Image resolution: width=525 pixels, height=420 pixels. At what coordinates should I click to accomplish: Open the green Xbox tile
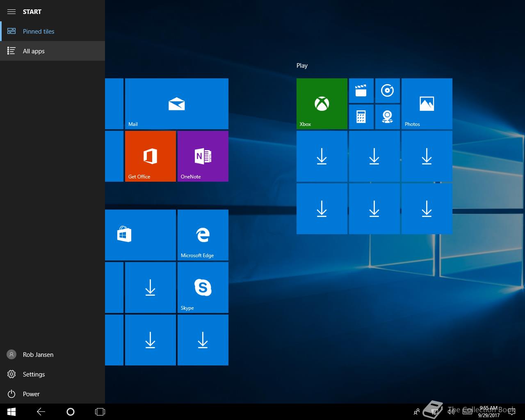coord(322,104)
